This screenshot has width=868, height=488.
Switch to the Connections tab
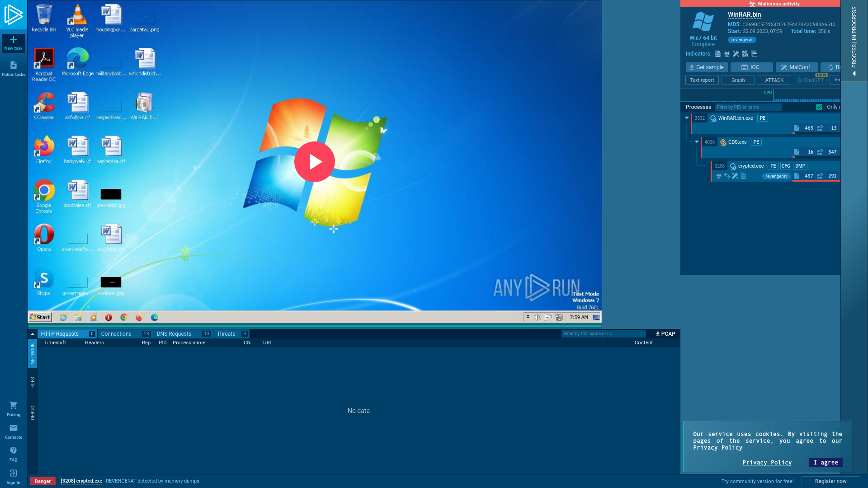tap(125, 334)
